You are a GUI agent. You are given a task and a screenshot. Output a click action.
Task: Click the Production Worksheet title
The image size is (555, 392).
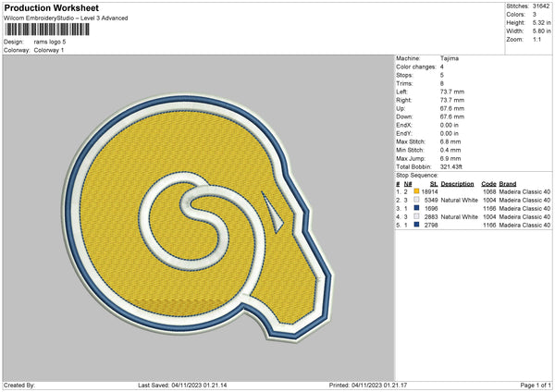[x=52, y=8]
